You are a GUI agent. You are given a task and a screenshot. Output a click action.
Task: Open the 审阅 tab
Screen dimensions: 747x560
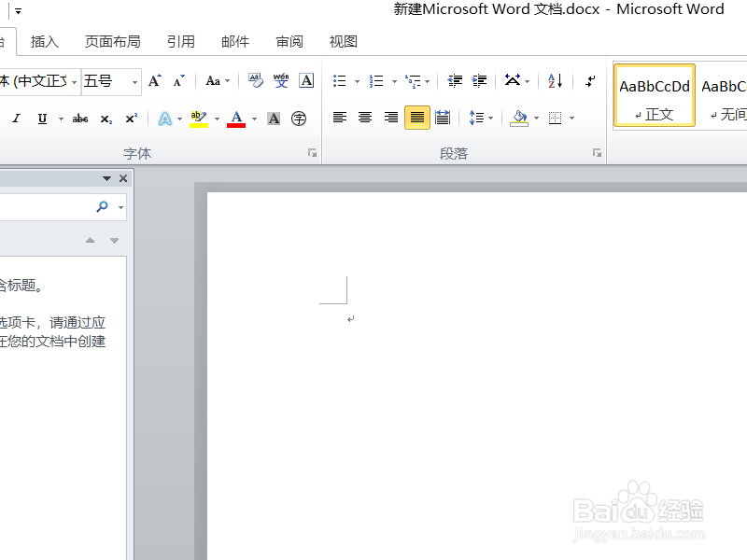(289, 41)
